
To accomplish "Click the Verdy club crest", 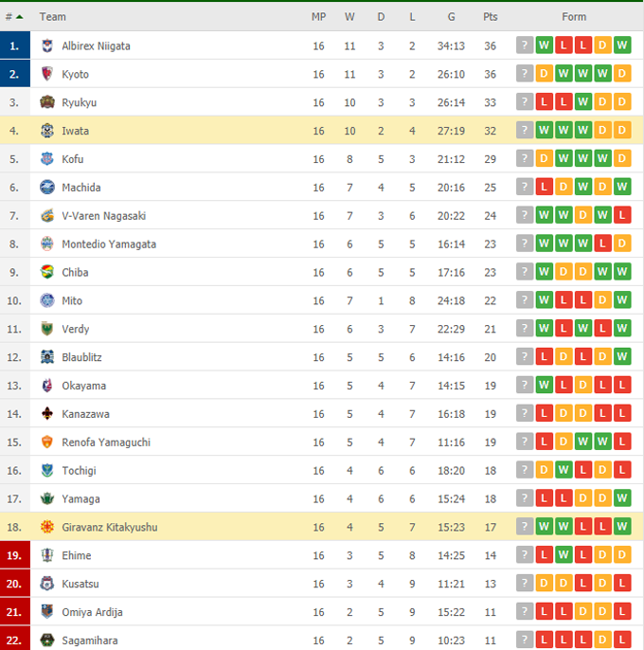I will 47,329.
